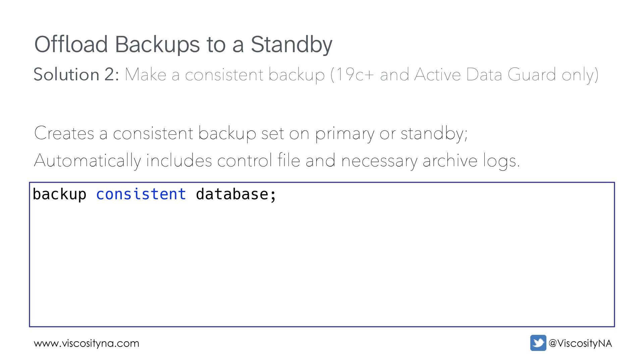Click 'archive logs.' in the body text
Image resolution: width=644 pixels, height=362 pixels.
pos(471,160)
